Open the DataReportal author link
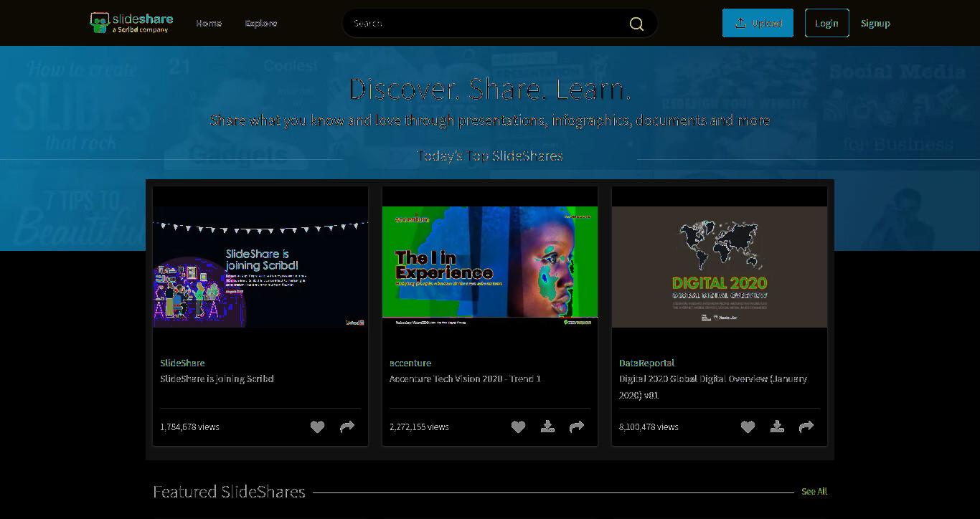The width and height of the screenshot is (980, 519). 646,363
